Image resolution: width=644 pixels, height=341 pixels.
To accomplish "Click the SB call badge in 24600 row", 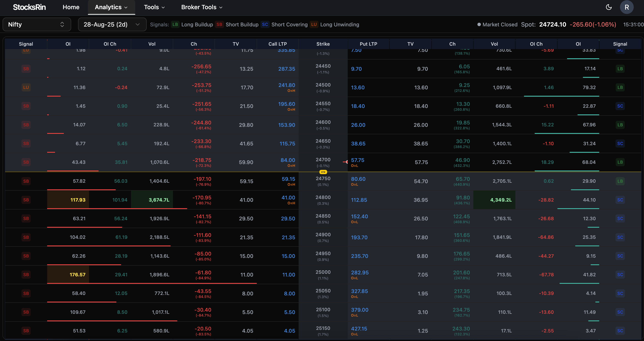I will pyautogui.click(x=26, y=125).
